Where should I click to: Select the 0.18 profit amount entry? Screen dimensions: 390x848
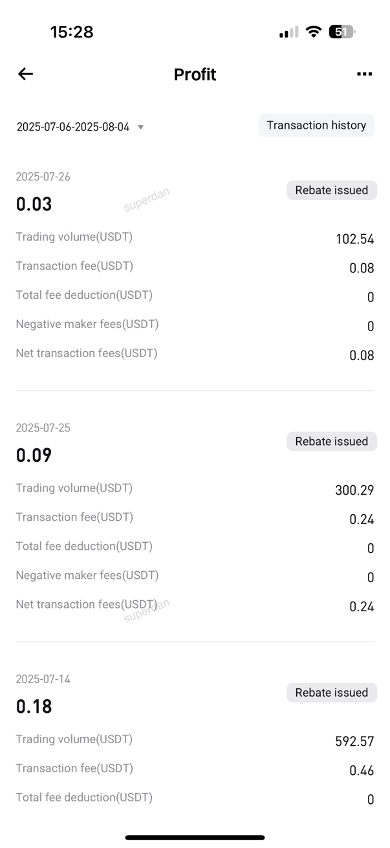(x=34, y=707)
